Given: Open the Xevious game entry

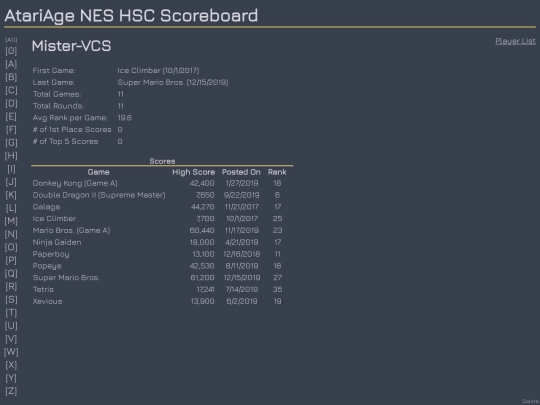Looking at the screenshot, I should 47,301.
